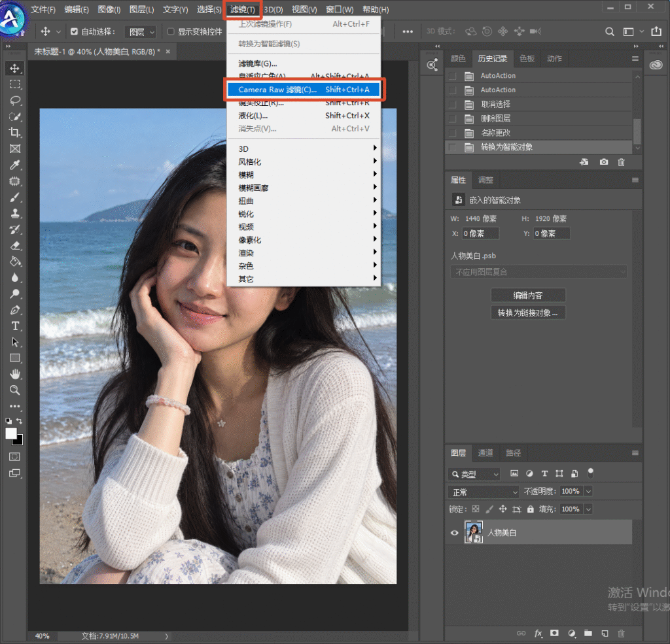Click the 编辑内容 button
The image size is (670, 644).
click(x=528, y=295)
